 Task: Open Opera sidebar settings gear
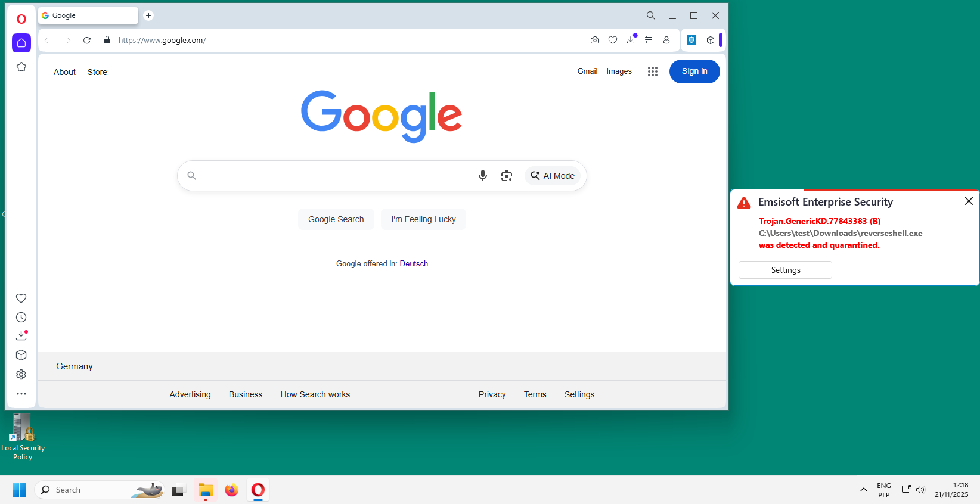pos(21,375)
